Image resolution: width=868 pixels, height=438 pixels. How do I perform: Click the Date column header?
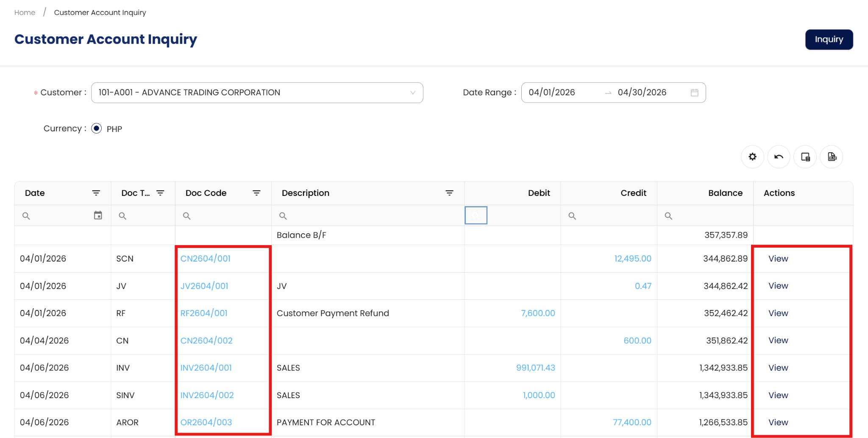[x=35, y=193]
